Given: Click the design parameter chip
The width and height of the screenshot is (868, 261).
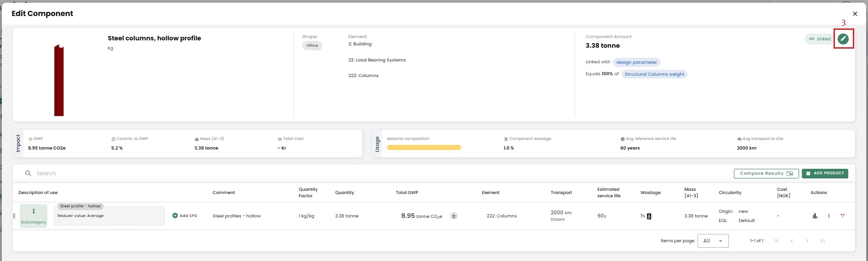Looking at the screenshot, I should tap(637, 62).
